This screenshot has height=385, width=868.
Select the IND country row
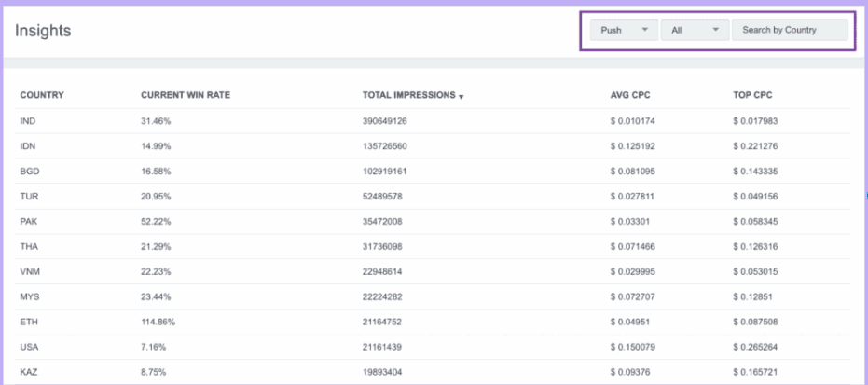[28, 121]
